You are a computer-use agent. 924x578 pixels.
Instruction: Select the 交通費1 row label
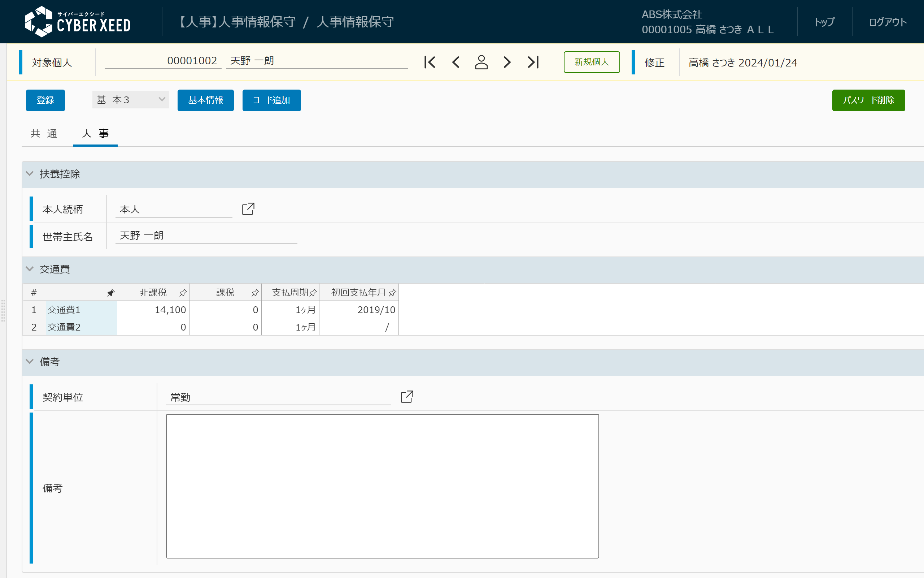81,310
